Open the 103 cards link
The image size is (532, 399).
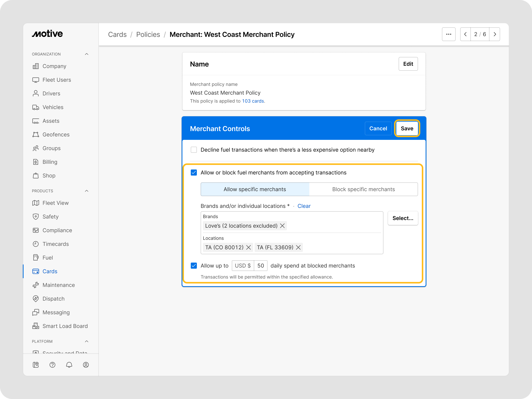click(x=253, y=101)
